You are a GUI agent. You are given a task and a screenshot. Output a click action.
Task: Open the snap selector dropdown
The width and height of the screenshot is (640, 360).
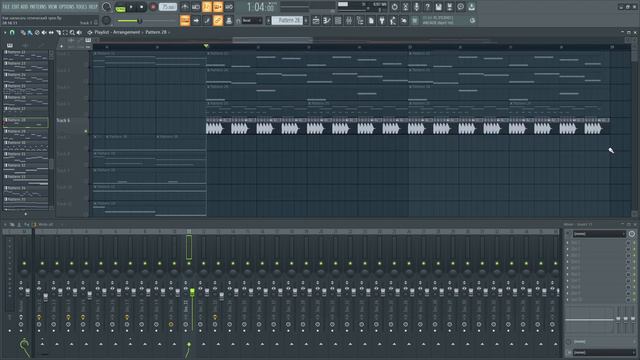pyautogui.click(x=252, y=20)
